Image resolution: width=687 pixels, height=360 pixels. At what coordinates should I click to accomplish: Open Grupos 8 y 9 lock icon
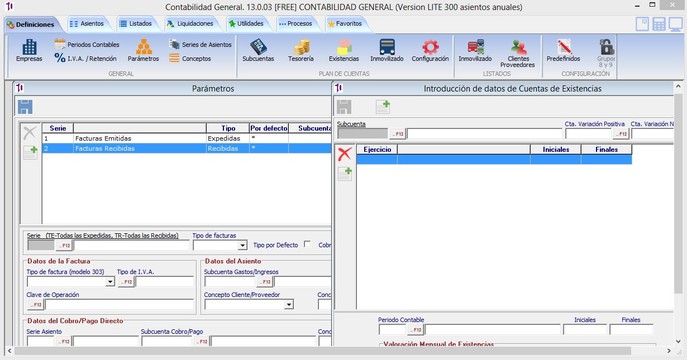606,53
